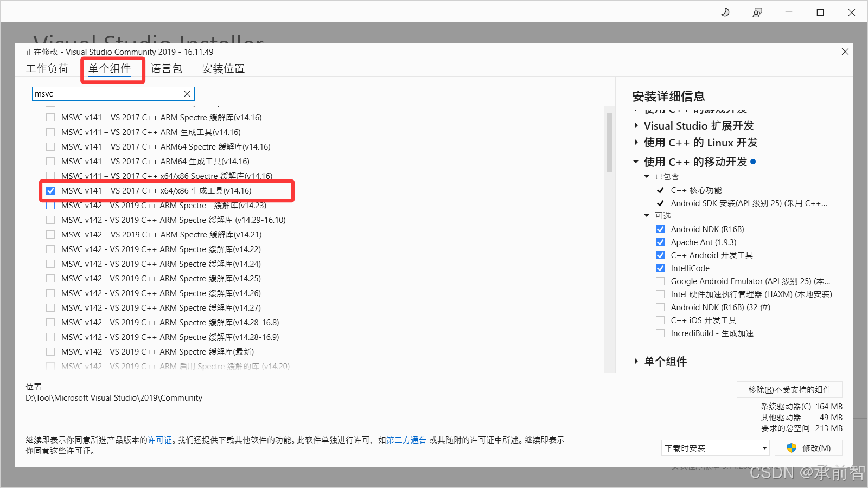Viewport: 868px width, 488px height.
Task: Check MSVC v141 ARM Spectre 缓解库(v14.16)
Action: point(50,117)
